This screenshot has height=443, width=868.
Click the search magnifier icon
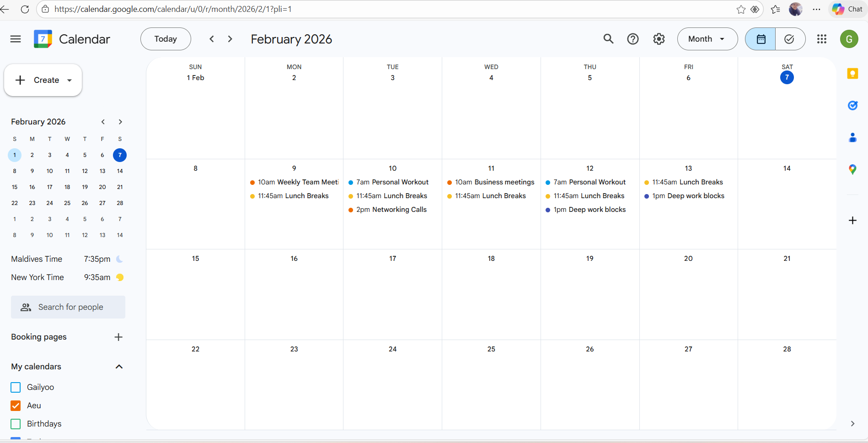[x=608, y=39]
